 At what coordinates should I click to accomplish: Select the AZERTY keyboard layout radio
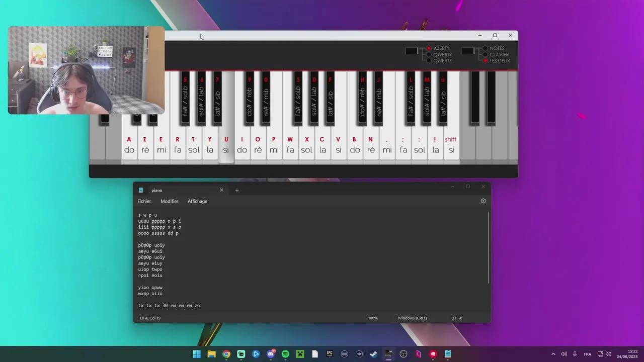coord(429,49)
